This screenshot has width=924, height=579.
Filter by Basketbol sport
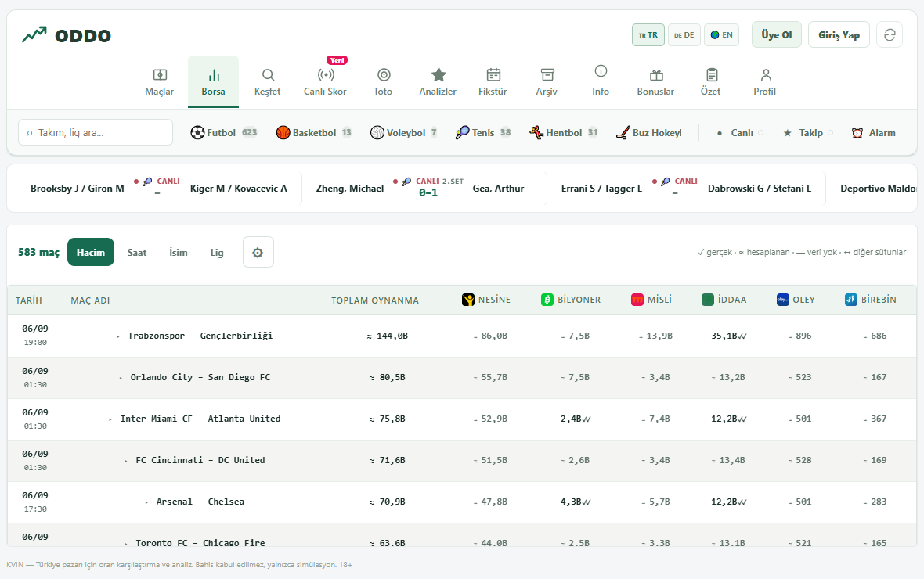(x=314, y=132)
